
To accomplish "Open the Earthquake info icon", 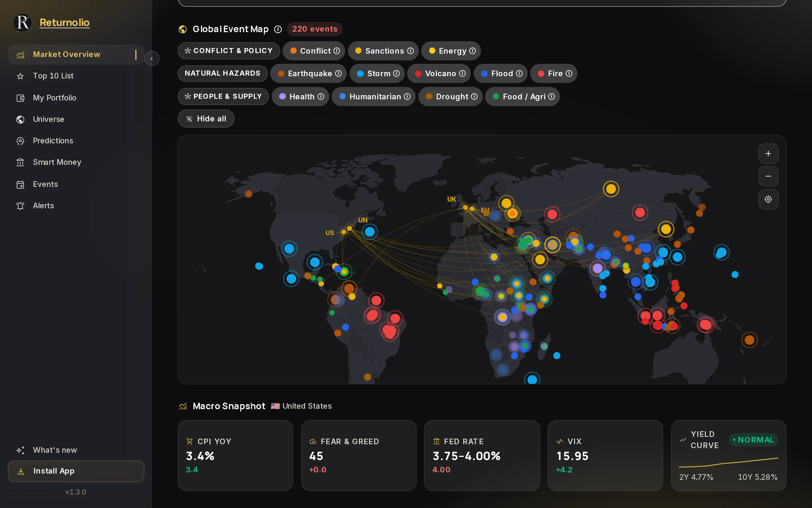I will pos(338,73).
